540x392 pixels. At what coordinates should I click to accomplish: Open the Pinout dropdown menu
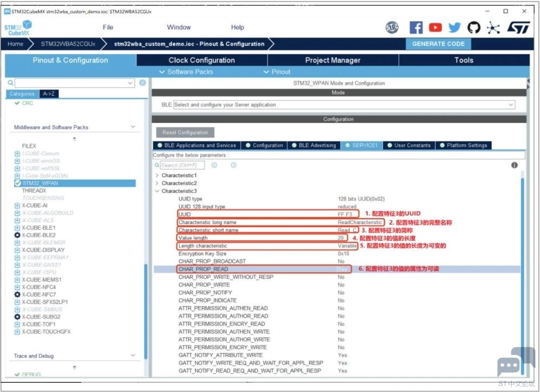pyautogui.click(x=277, y=72)
